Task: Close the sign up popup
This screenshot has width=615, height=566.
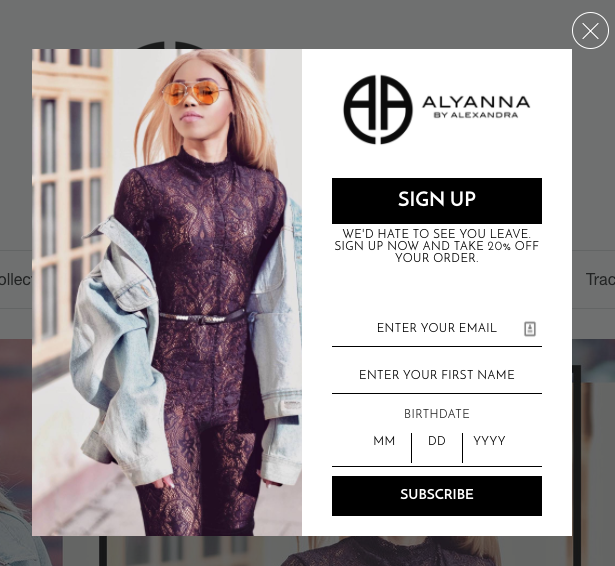Action: pos(590,31)
